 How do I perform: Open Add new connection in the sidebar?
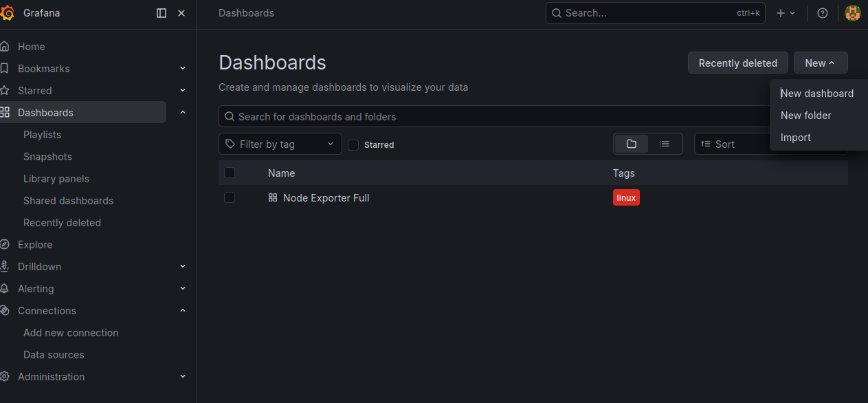click(71, 333)
